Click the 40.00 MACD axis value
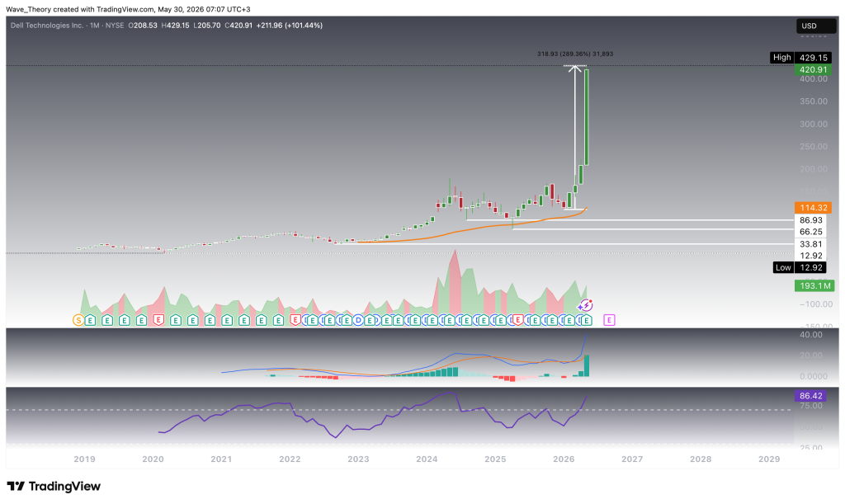845x504 pixels. [811, 334]
